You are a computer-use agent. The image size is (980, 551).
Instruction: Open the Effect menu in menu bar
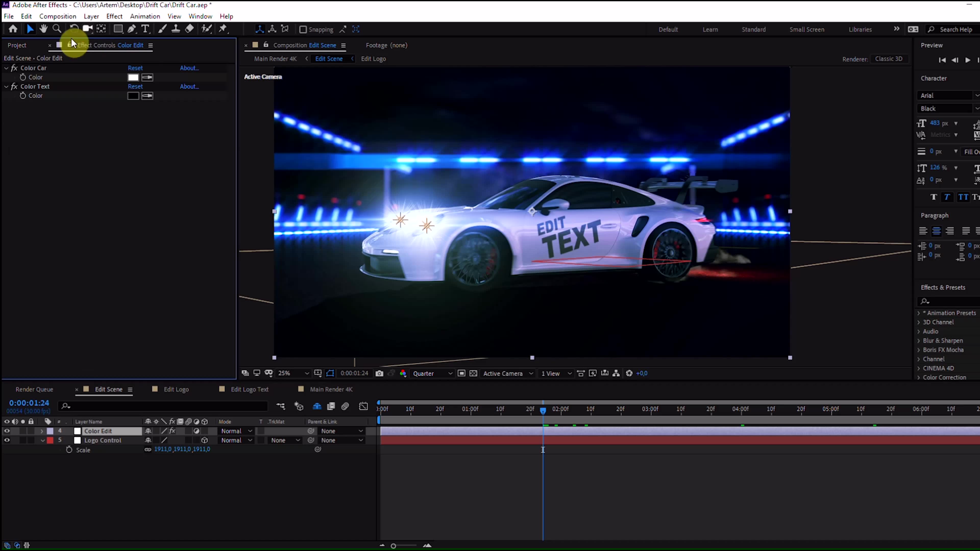[114, 16]
